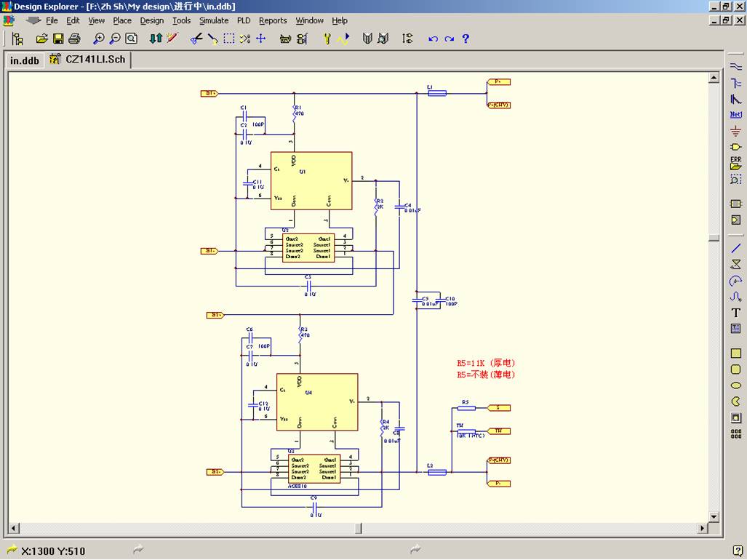Screen dimensions: 747x560
Task: Activate the cross probe tool
Action: (172, 39)
